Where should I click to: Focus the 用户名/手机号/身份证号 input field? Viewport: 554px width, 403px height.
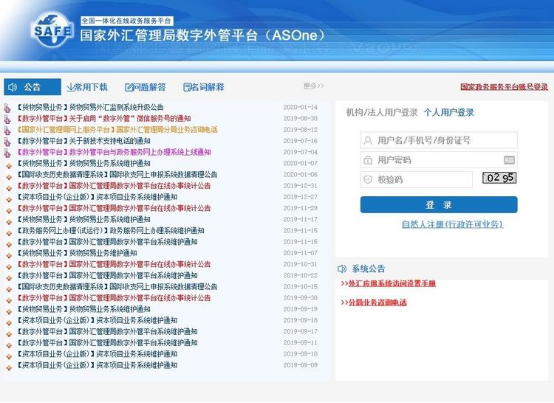point(439,140)
